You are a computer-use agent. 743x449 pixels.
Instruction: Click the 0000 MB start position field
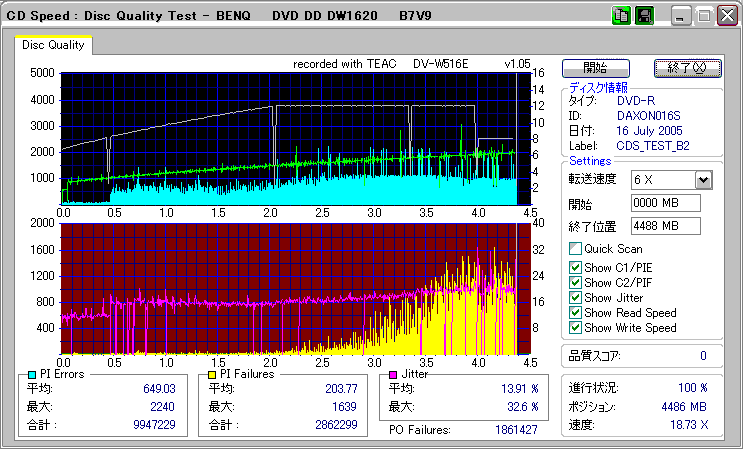coord(665,203)
